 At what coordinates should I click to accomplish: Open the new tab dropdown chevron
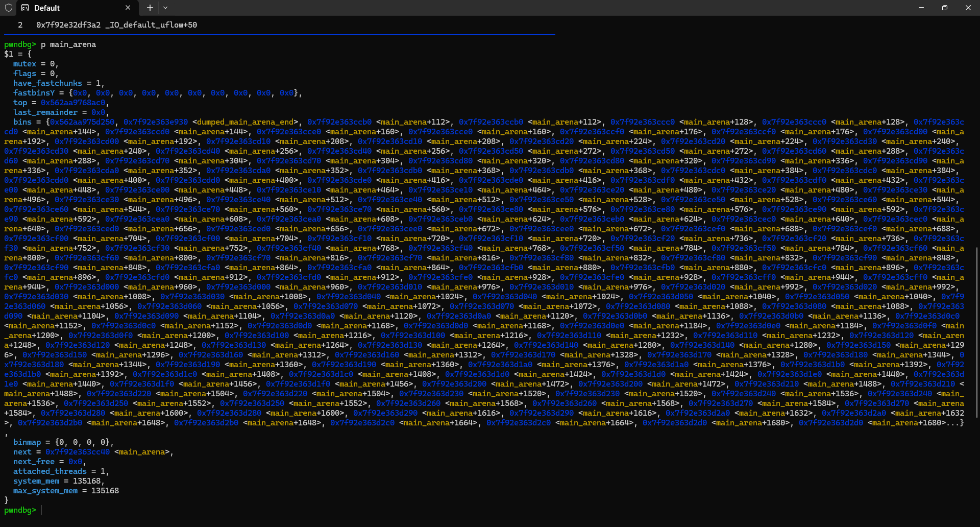click(x=165, y=8)
